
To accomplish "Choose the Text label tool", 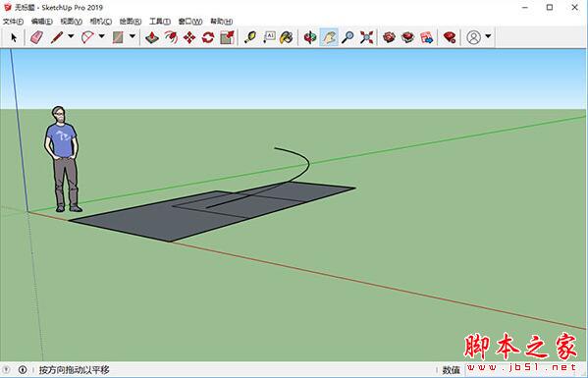I will 269,37.
